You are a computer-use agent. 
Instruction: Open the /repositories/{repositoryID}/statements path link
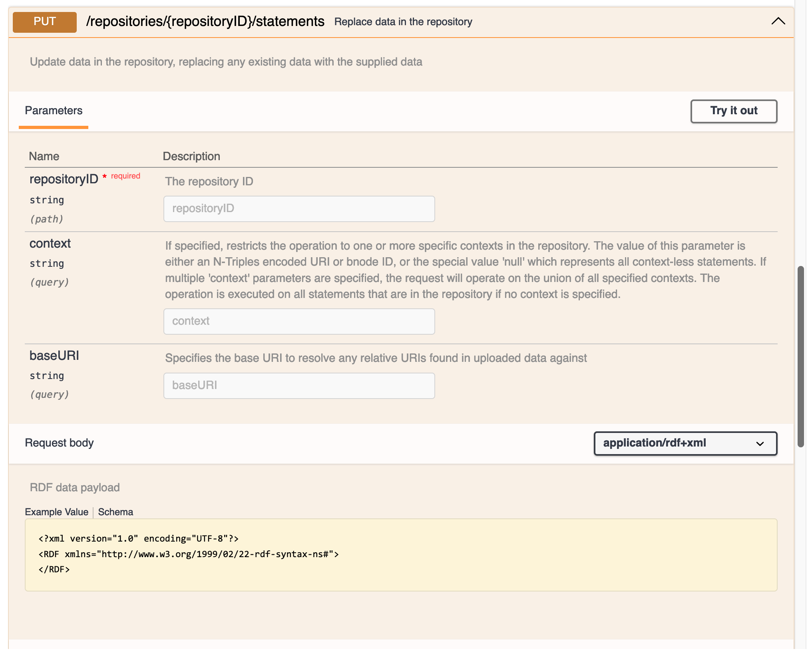tap(205, 22)
